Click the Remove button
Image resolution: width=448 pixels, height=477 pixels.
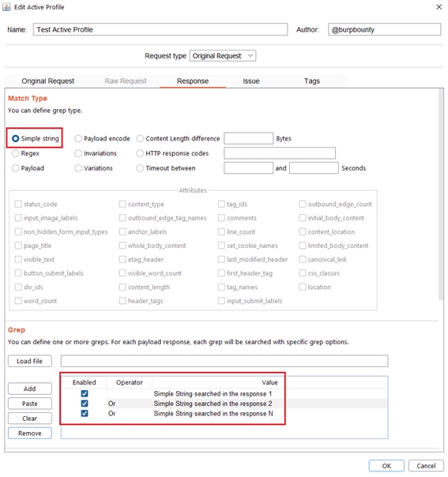pos(30,434)
